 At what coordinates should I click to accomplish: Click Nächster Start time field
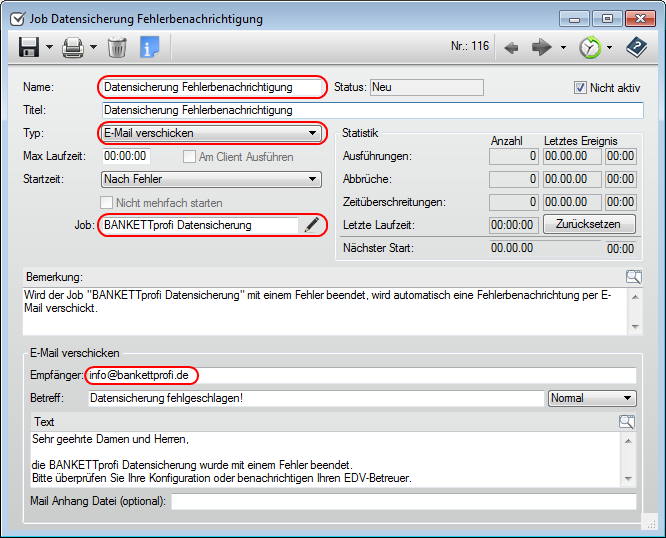621,248
